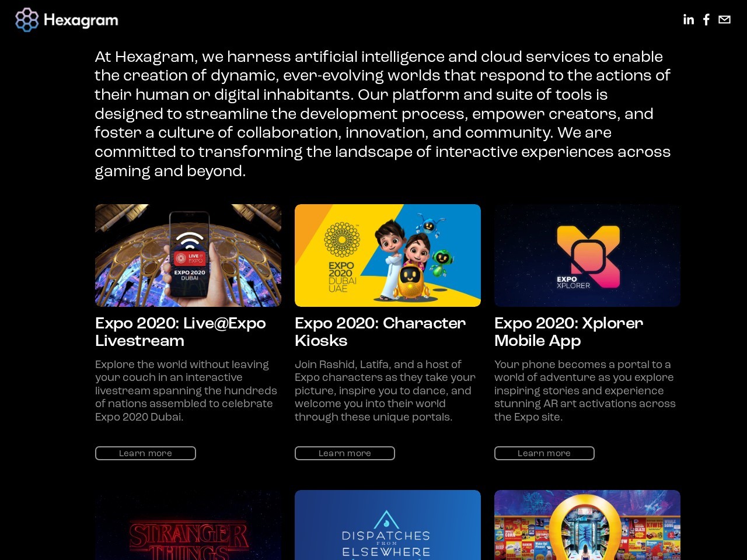This screenshot has width=747, height=560.
Task: Click Learn more under Xplorer Mobile App
Action: point(544,453)
